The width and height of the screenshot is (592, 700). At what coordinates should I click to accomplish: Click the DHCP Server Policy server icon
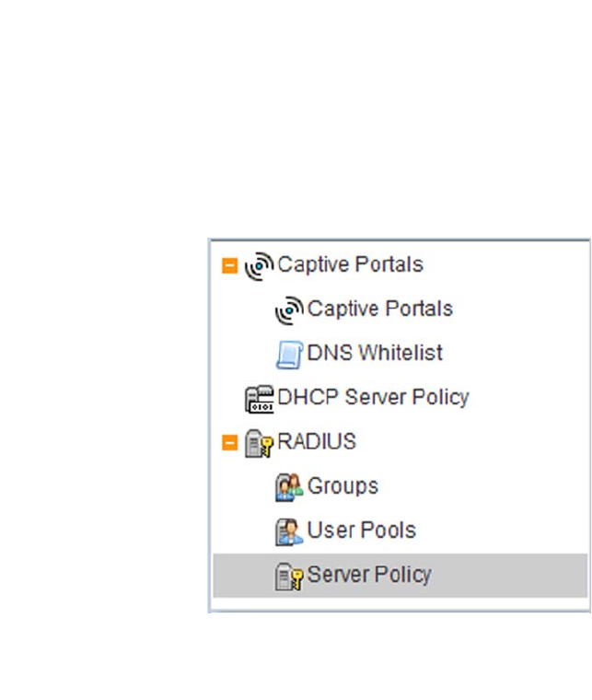260,398
